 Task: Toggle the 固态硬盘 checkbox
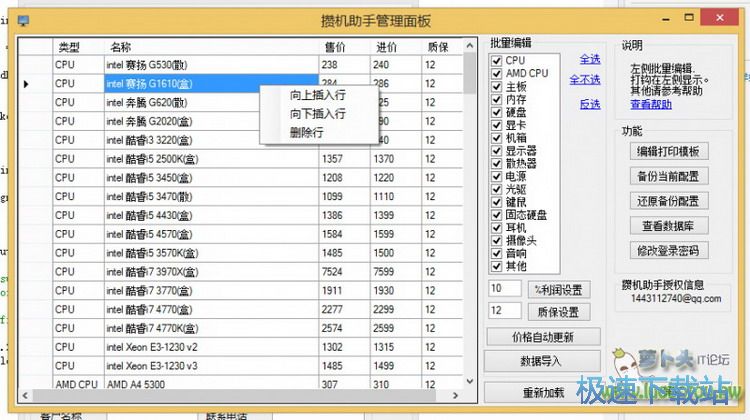(x=496, y=215)
